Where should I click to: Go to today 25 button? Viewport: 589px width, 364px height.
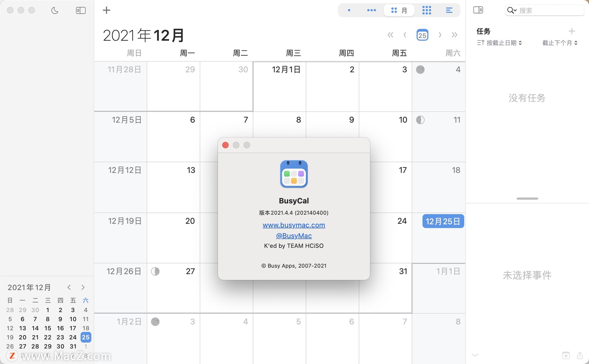pos(422,35)
